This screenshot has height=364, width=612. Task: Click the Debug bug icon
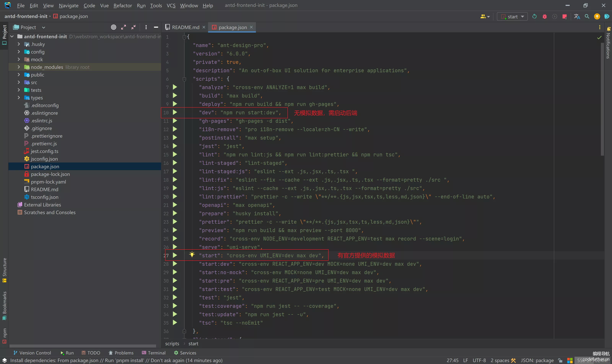tap(544, 16)
